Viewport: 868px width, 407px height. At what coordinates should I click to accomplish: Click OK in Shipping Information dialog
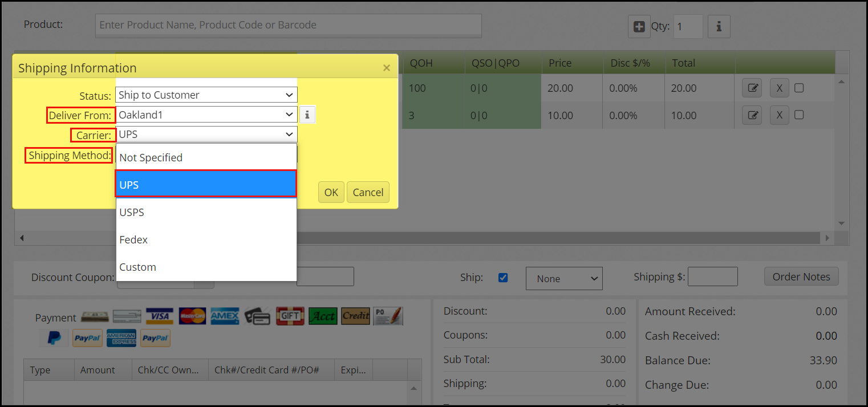[331, 192]
